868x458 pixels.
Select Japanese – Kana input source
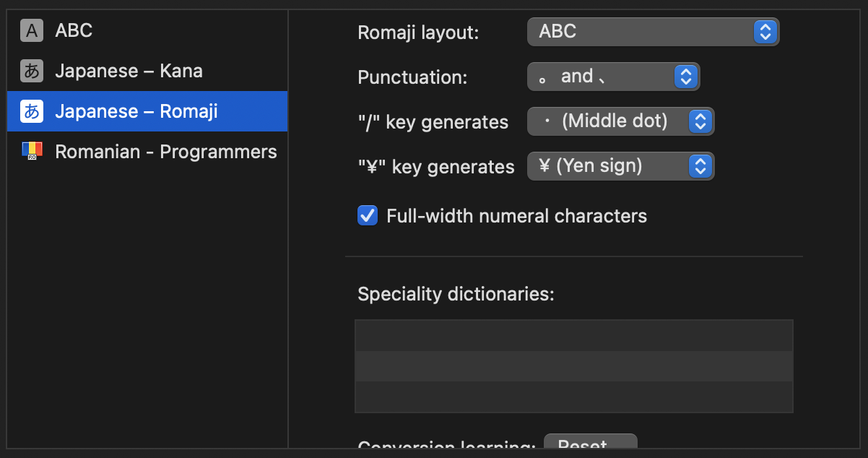tap(147, 71)
